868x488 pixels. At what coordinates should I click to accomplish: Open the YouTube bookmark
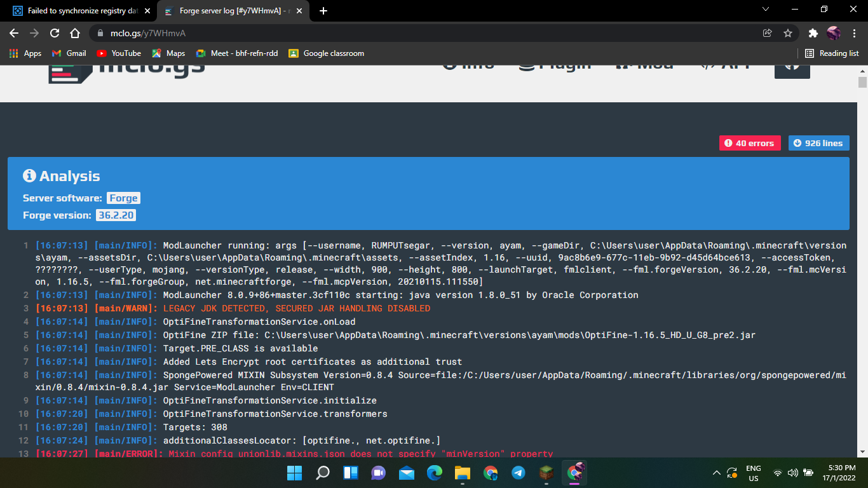(119, 53)
